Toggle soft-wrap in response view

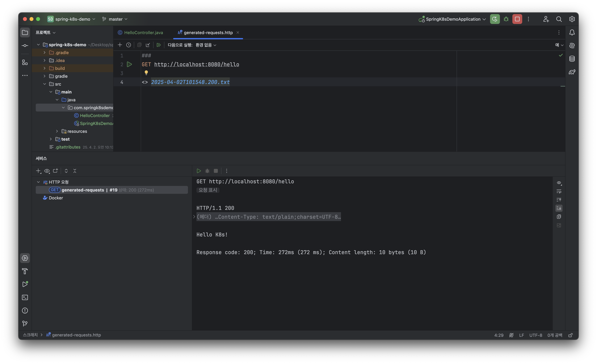[559, 191]
